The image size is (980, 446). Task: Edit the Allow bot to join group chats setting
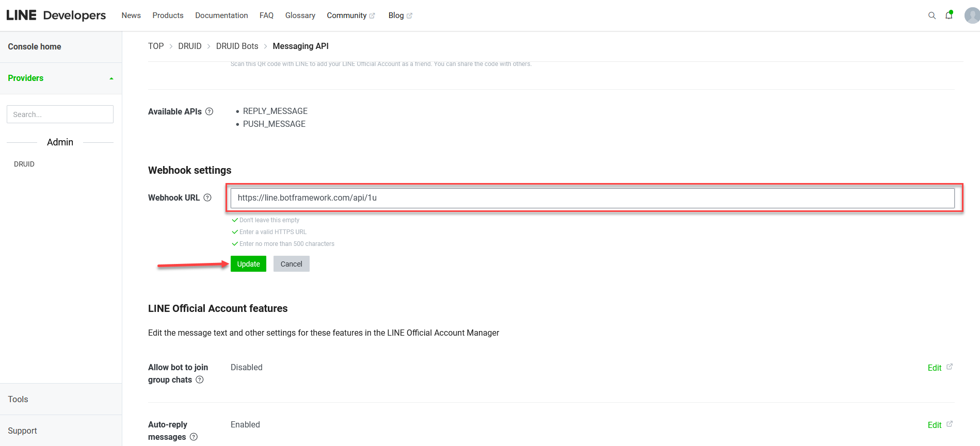click(935, 368)
